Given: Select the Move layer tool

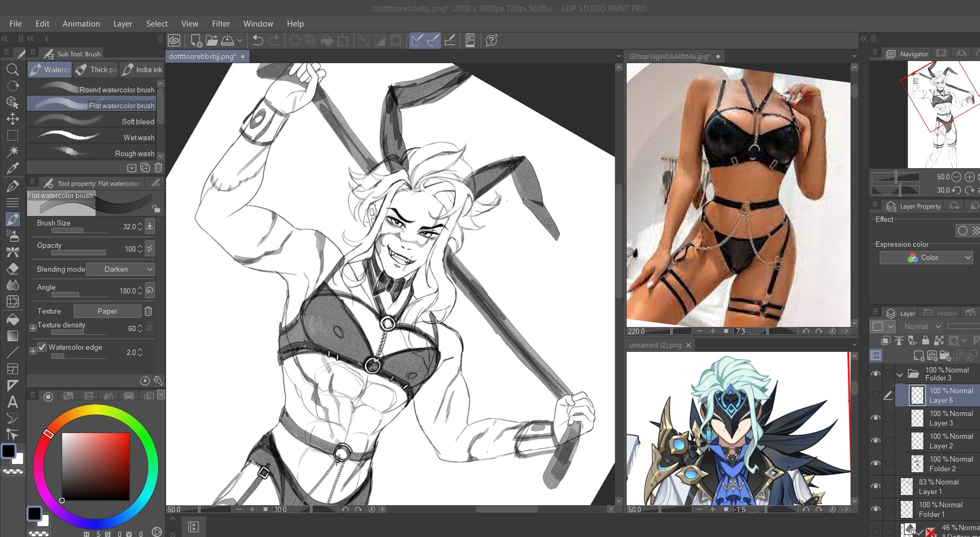Looking at the screenshot, I should click(x=13, y=119).
